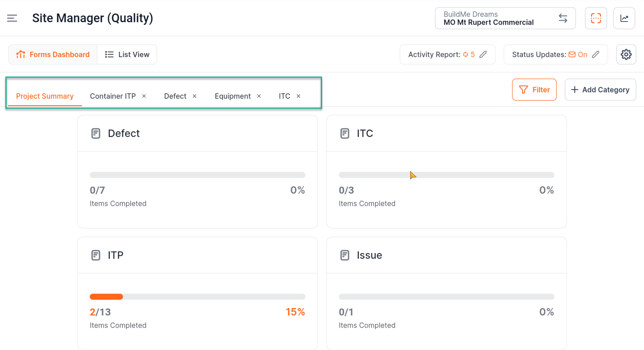Viewport: 644px width, 350px height.
Task: Click the ITC card form icon
Action: [345, 133]
